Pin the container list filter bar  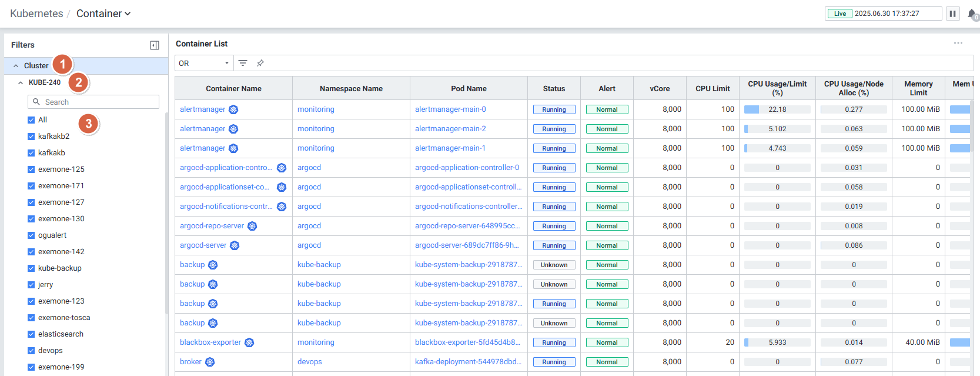click(260, 63)
